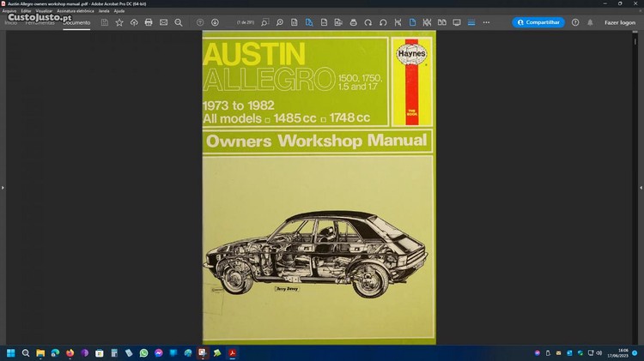Send the file by email envelope icon
Image resolution: width=644 pixels, height=361 pixels.
[x=163, y=22]
